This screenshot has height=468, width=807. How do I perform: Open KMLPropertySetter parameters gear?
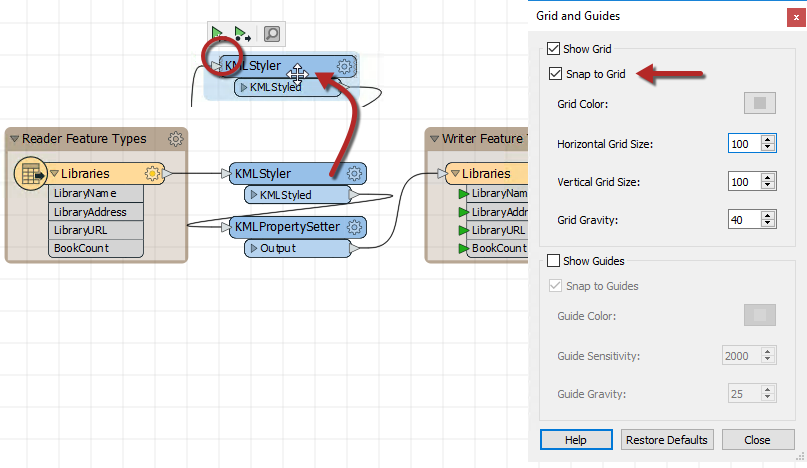pos(354,227)
